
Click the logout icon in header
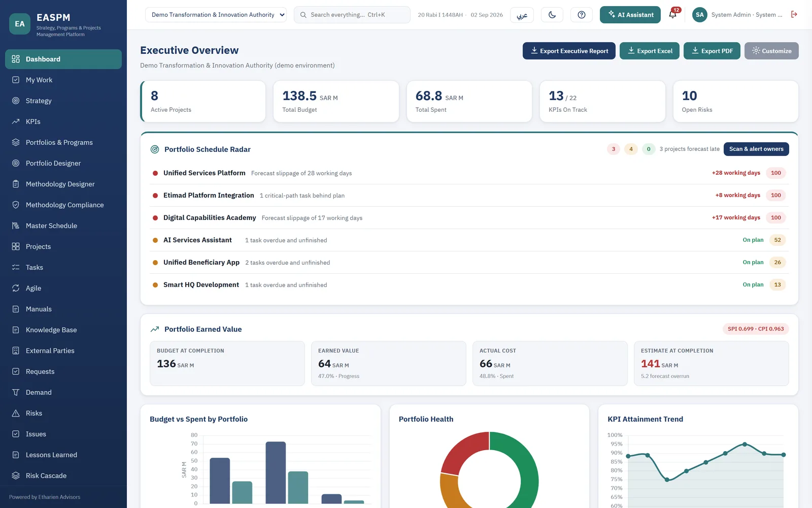pyautogui.click(x=794, y=14)
